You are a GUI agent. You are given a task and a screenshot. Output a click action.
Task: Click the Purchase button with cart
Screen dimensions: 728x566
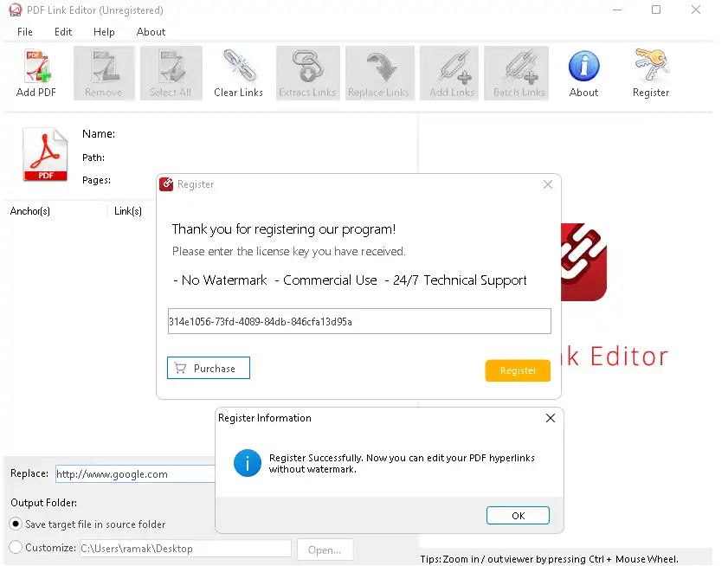pyautogui.click(x=208, y=369)
